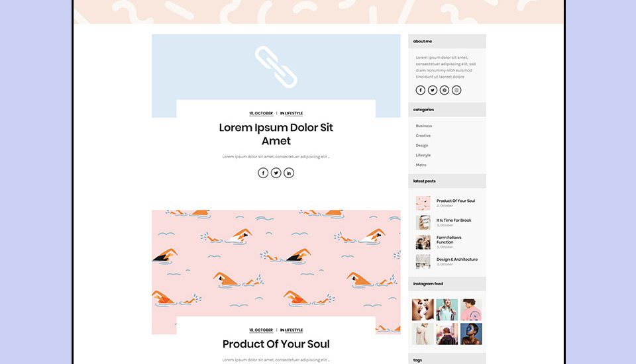Click the Facebook icon in About Me sidebar
The width and height of the screenshot is (636, 364).
pyautogui.click(x=420, y=90)
